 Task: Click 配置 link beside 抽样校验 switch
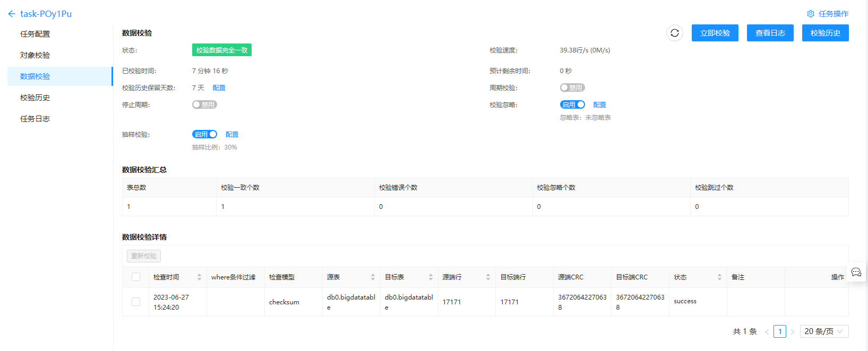(232, 135)
